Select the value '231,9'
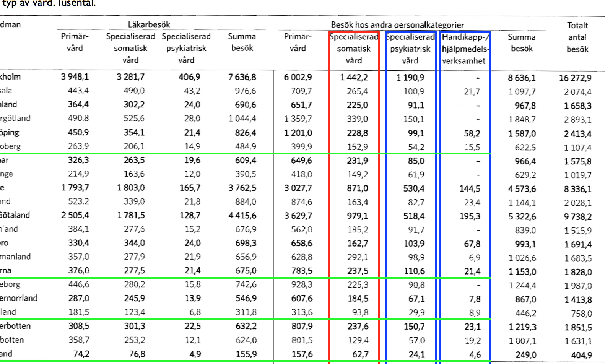 357,161
